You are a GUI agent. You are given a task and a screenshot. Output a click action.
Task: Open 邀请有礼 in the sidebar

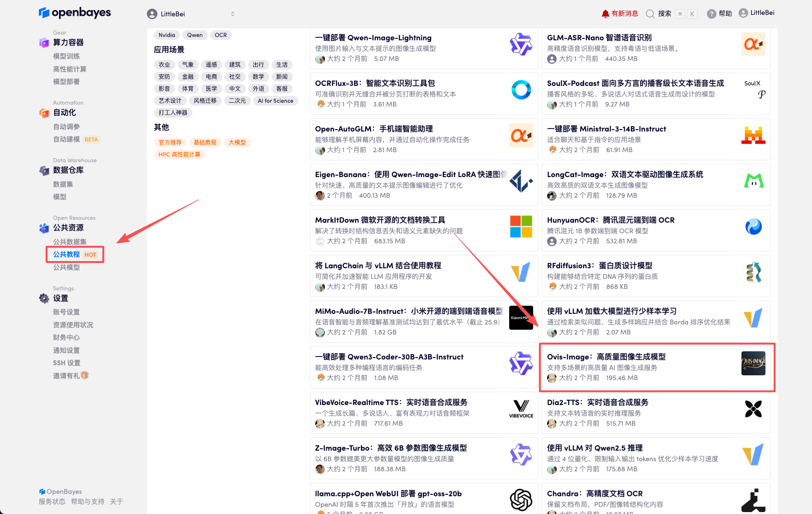pyautogui.click(x=71, y=376)
